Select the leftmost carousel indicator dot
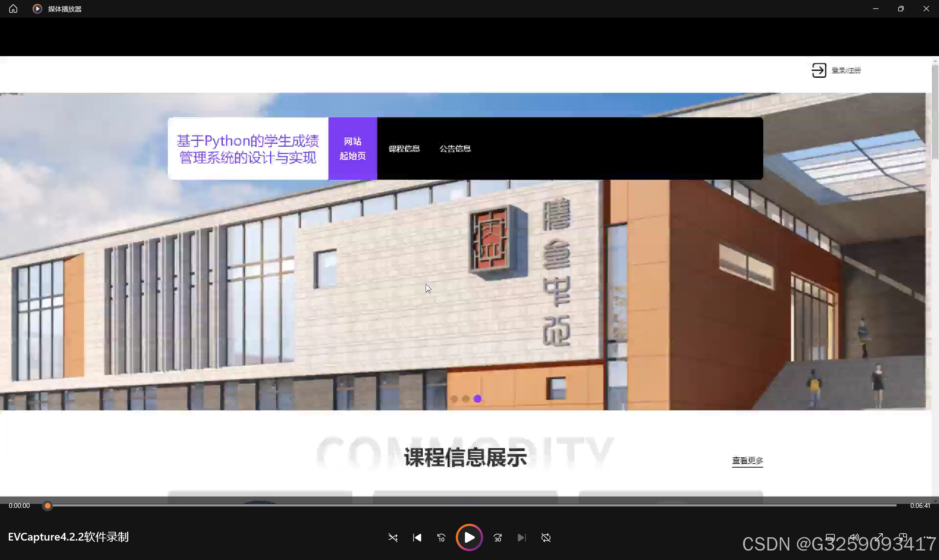 pos(454,399)
